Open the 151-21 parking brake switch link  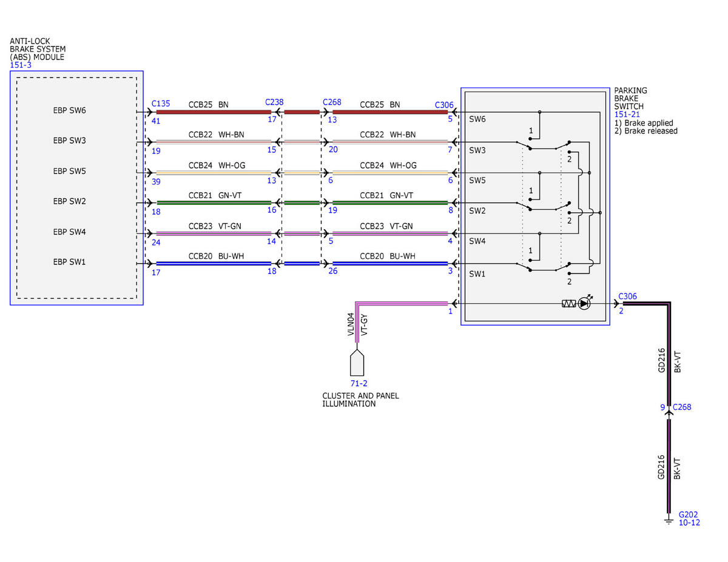[x=629, y=114]
